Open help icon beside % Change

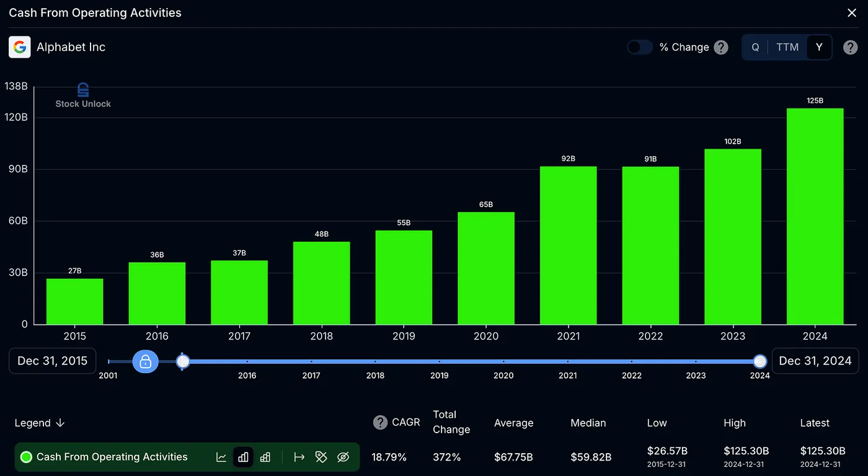click(x=720, y=47)
